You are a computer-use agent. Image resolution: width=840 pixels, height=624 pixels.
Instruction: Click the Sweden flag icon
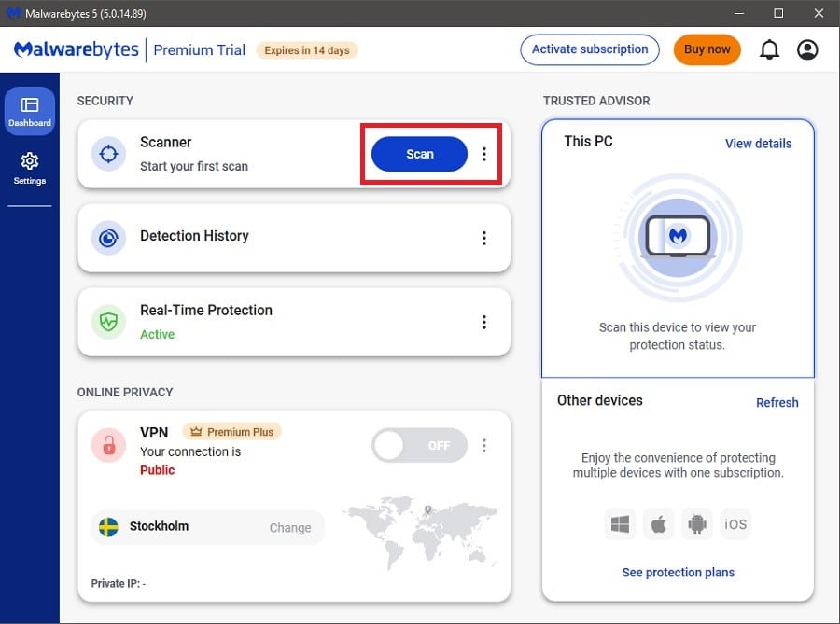coord(109,527)
